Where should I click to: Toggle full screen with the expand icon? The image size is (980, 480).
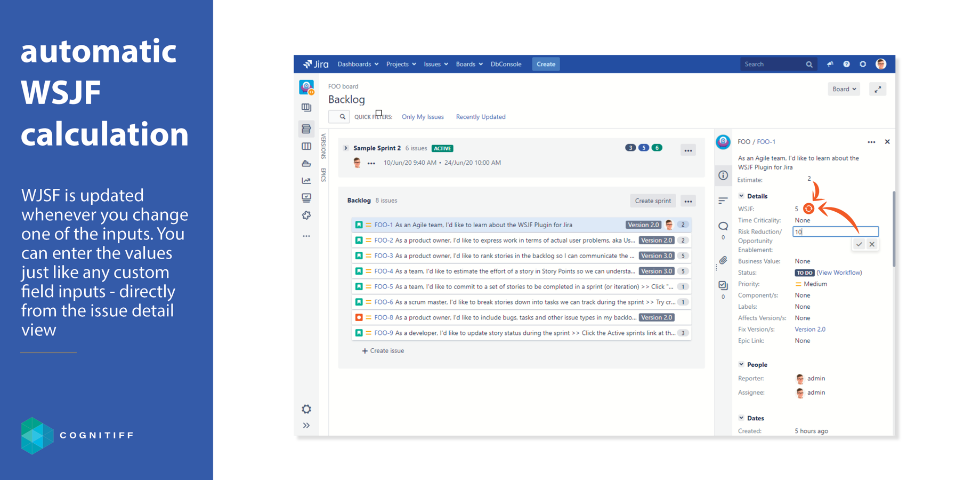[878, 89]
